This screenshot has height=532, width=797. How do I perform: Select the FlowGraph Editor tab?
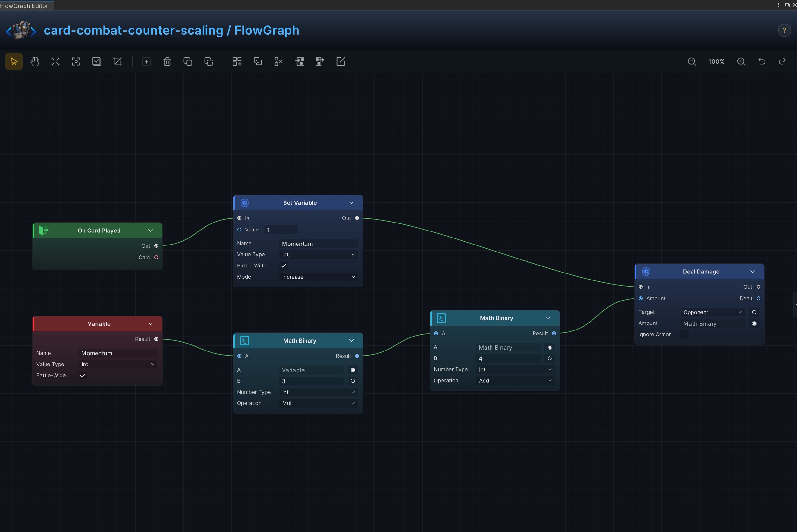[26, 5]
